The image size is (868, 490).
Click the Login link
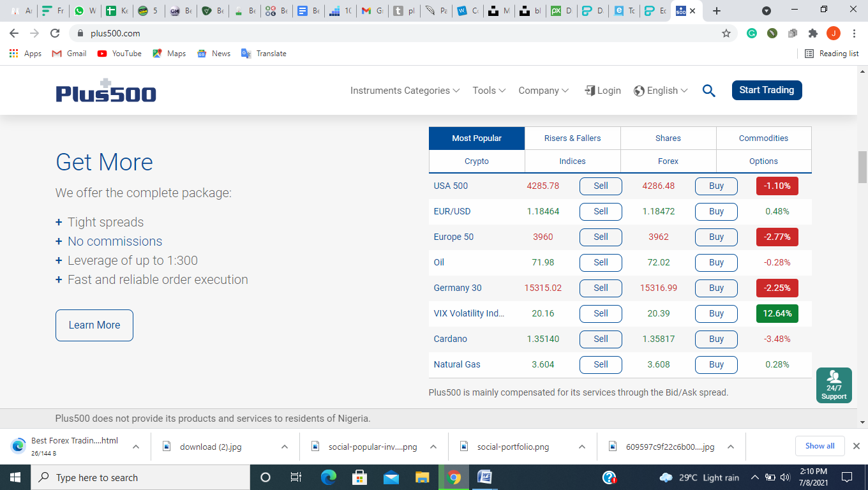point(602,91)
